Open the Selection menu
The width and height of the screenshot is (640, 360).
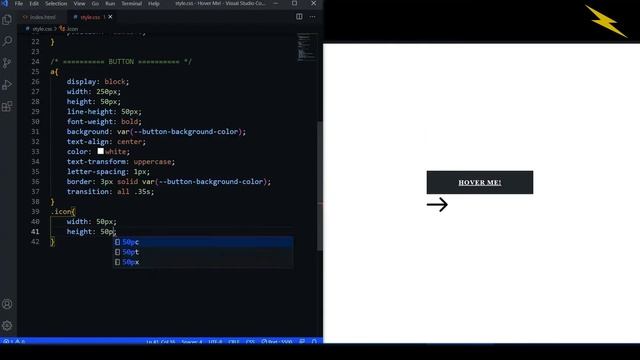click(x=56, y=3)
